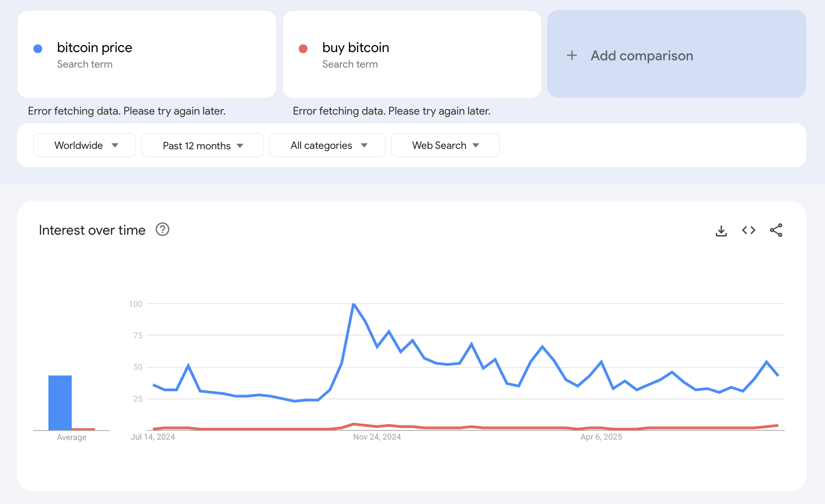
Task: Click the Interest over time heading
Action: 92,230
